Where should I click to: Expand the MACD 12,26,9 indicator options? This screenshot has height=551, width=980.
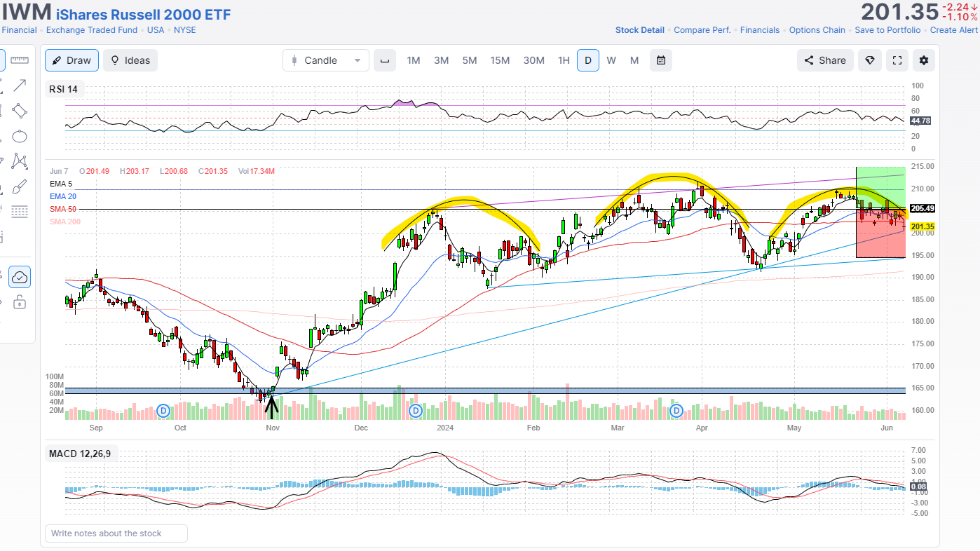point(79,454)
